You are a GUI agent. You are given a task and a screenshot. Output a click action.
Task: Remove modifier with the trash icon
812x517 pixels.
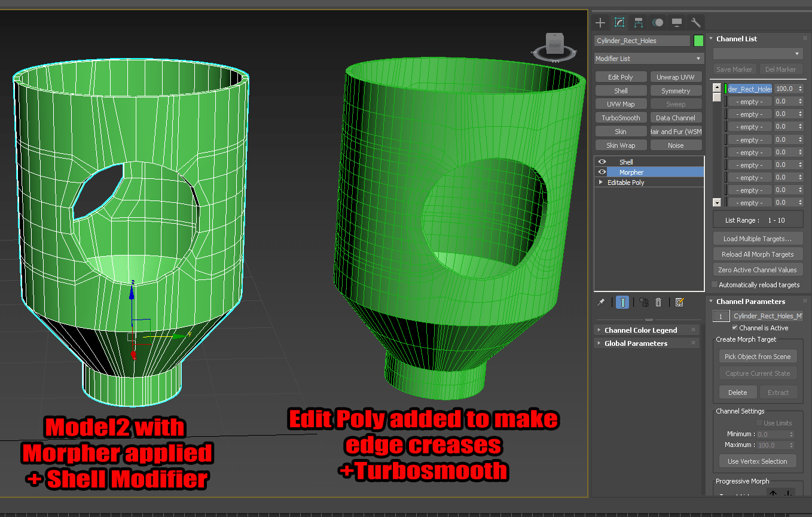click(x=658, y=302)
